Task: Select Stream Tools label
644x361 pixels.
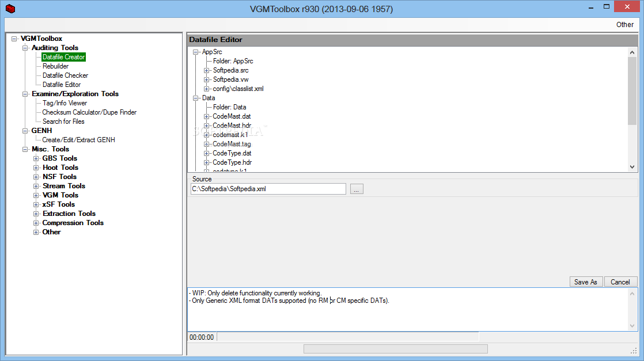Action: click(x=64, y=186)
